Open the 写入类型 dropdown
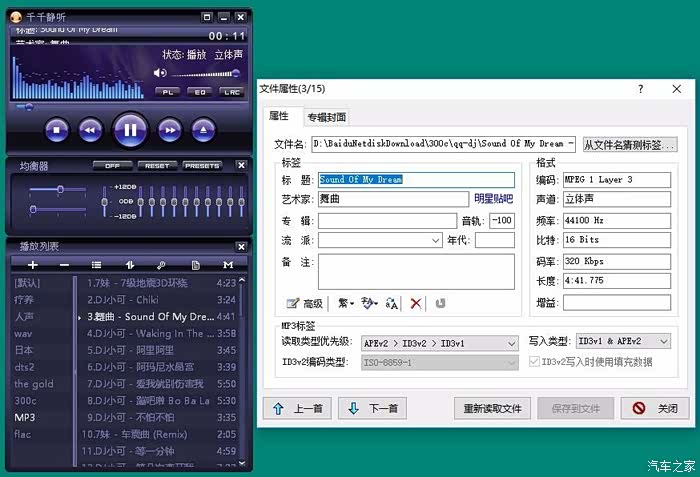This screenshot has width=700, height=477. (x=663, y=342)
